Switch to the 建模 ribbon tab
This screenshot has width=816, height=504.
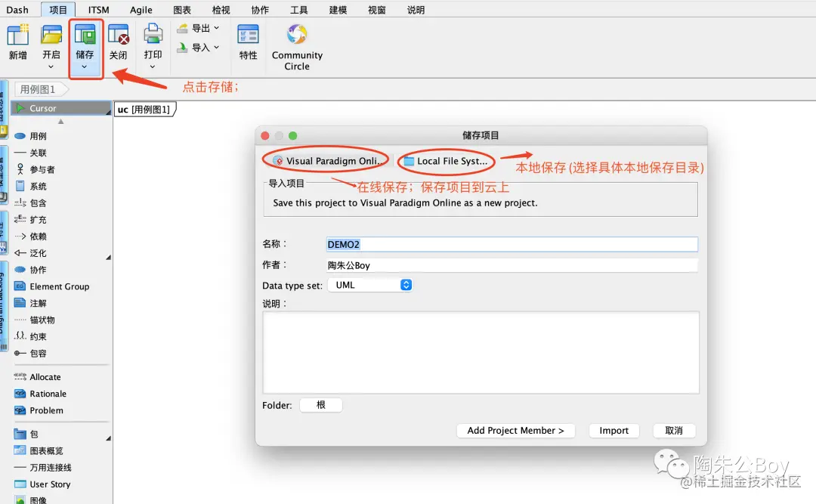coord(338,10)
